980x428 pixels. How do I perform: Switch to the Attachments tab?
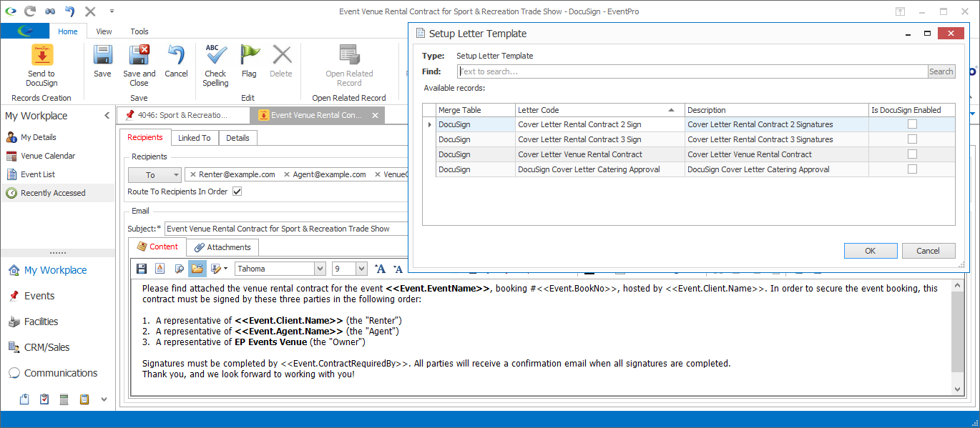tap(222, 247)
